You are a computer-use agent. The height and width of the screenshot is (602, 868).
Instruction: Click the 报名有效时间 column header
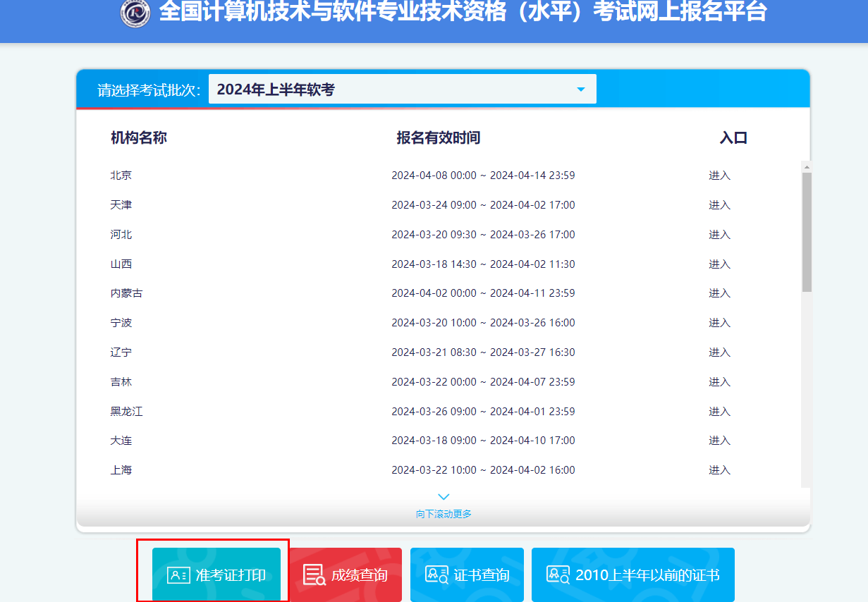(x=439, y=137)
